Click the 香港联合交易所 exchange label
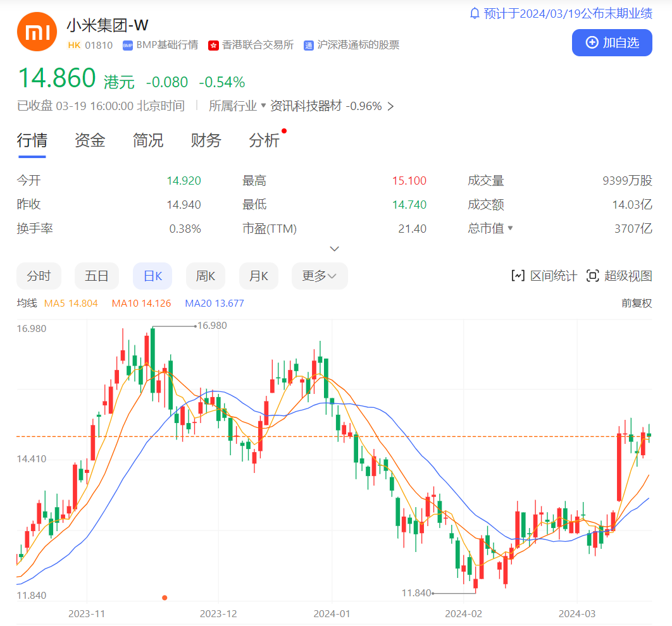672x626 pixels. (x=258, y=45)
